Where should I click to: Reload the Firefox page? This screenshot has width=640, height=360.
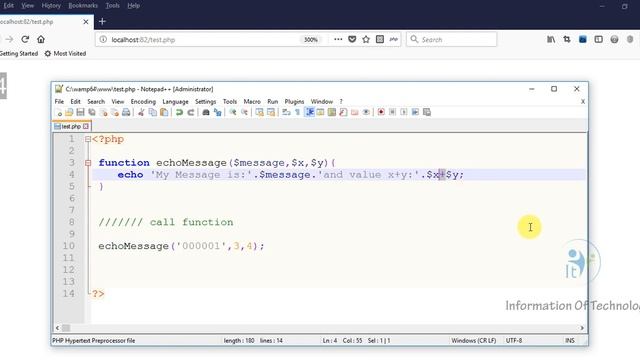(25, 39)
